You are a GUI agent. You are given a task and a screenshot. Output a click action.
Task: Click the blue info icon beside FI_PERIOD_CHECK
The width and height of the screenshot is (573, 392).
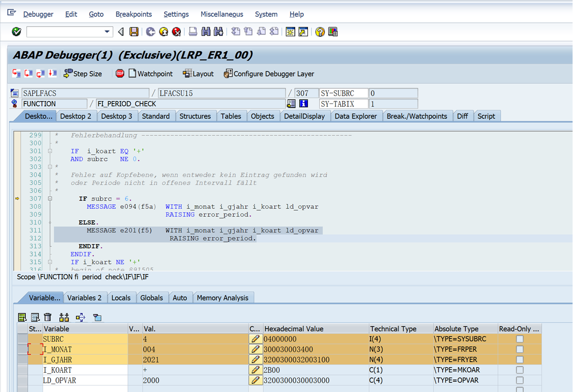303,104
